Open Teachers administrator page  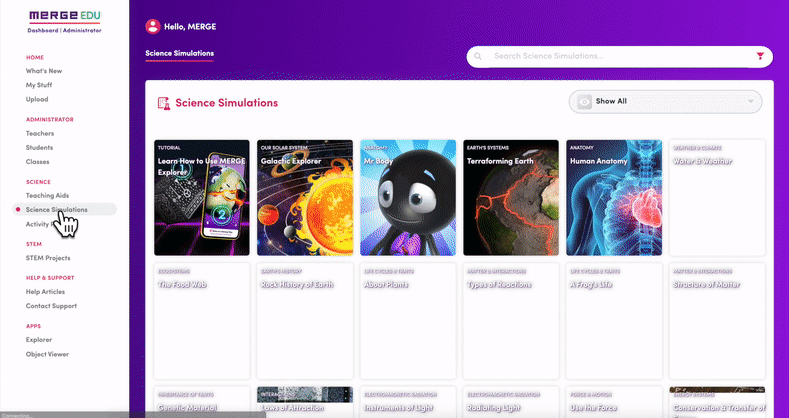40,133
